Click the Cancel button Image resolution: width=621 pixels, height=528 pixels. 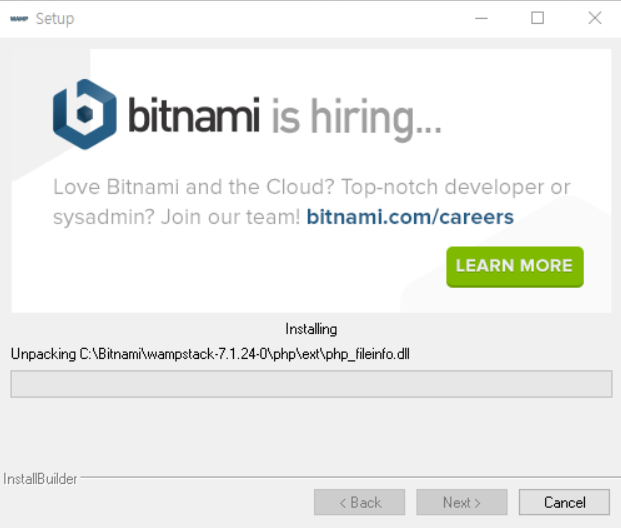pyautogui.click(x=564, y=502)
